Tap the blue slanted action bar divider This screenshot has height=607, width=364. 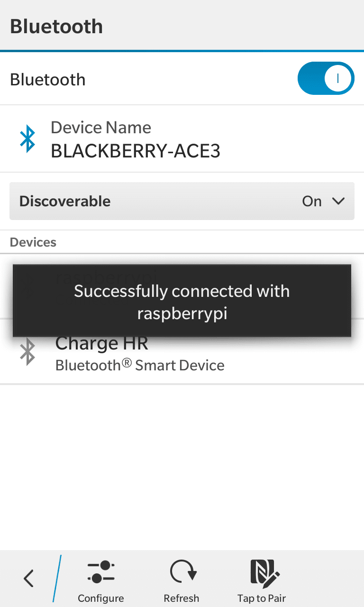[x=57, y=579]
